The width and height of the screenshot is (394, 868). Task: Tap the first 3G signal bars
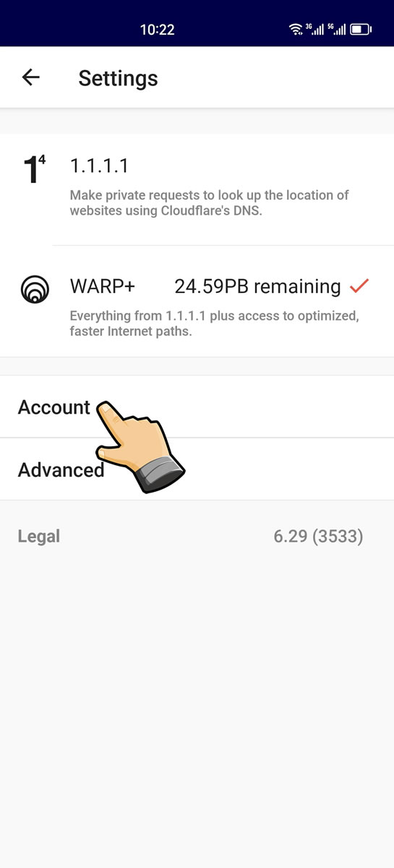(314, 30)
